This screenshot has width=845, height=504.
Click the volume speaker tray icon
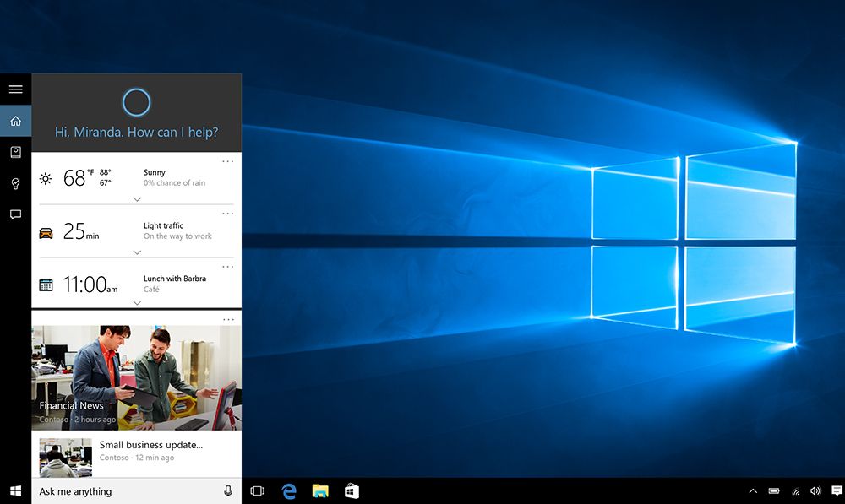815,490
